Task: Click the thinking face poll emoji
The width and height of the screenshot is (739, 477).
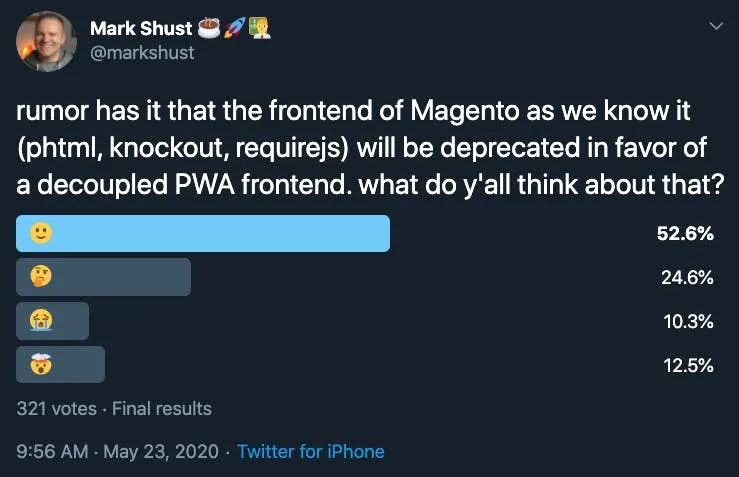Action: pyautogui.click(x=41, y=277)
